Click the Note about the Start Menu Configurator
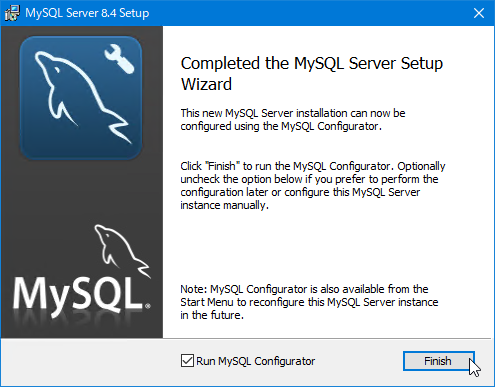 pyautogui.click(x=309, y=302)
